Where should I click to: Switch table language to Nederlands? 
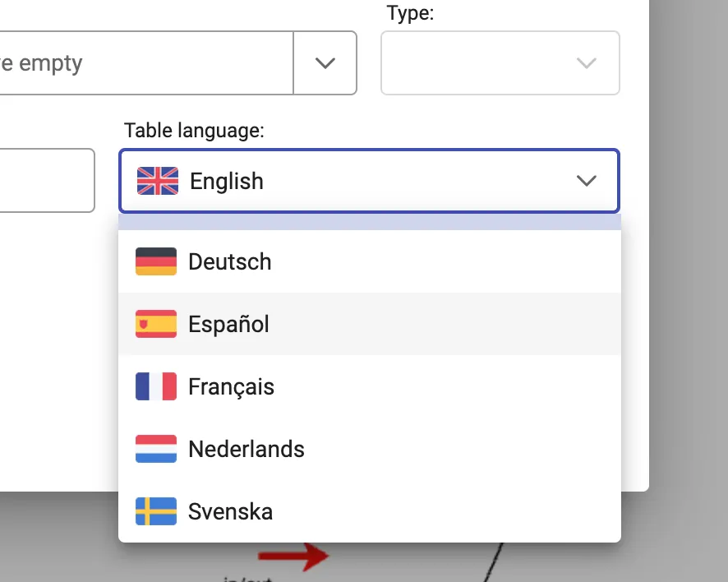point(246,449)
